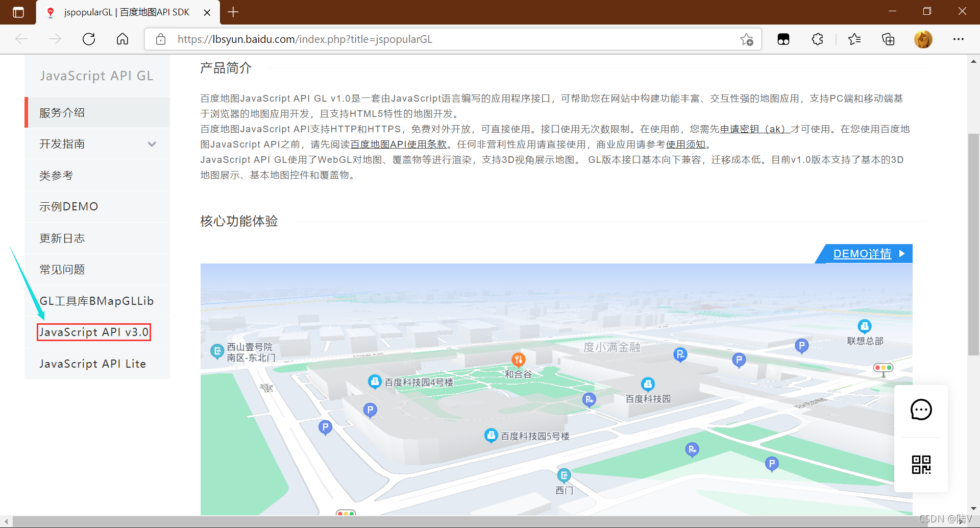Click the 百度科技园 building marker
Viewport: 980px width, 528px height.
648,384
